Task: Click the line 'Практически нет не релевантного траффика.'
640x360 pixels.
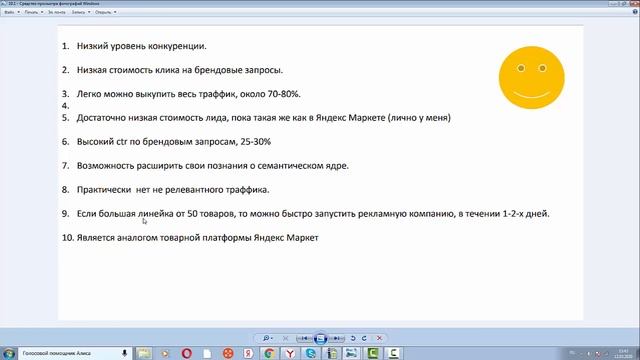Action: point(173,190)
